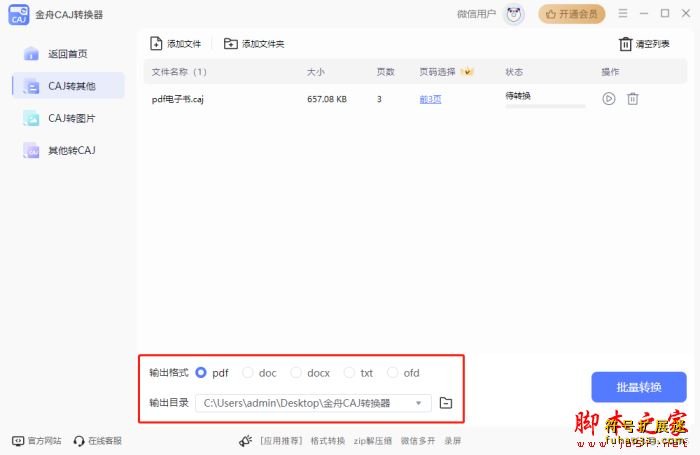Click the 微信用户 username label
Viewport: 700px width, 455px height.
point(476,14)
